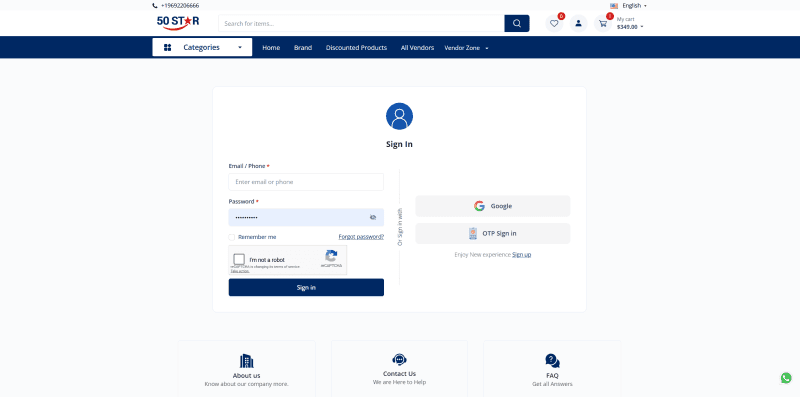Click the About us building icon

pyautogui.click(x=246, y=361)
